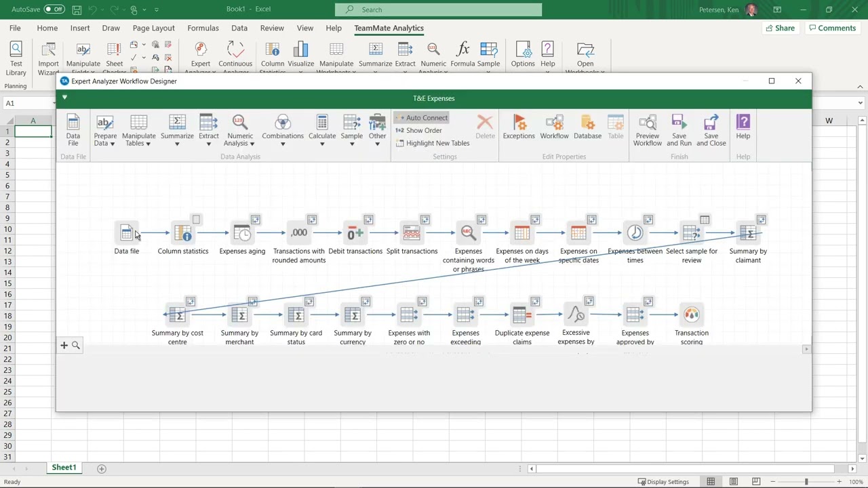Click the Share button in Excel

click(x=780, y=28)
